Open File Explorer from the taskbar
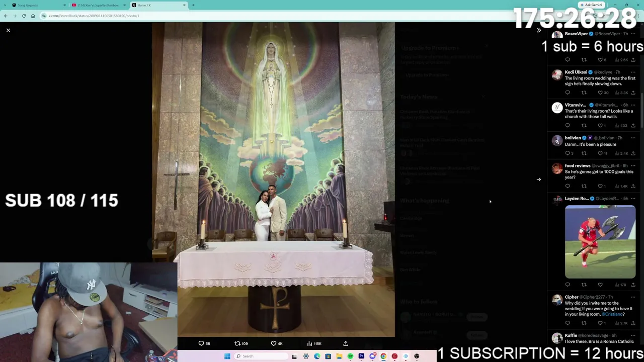The width and height of the screenshot is (644, 362). click(339, 356)
